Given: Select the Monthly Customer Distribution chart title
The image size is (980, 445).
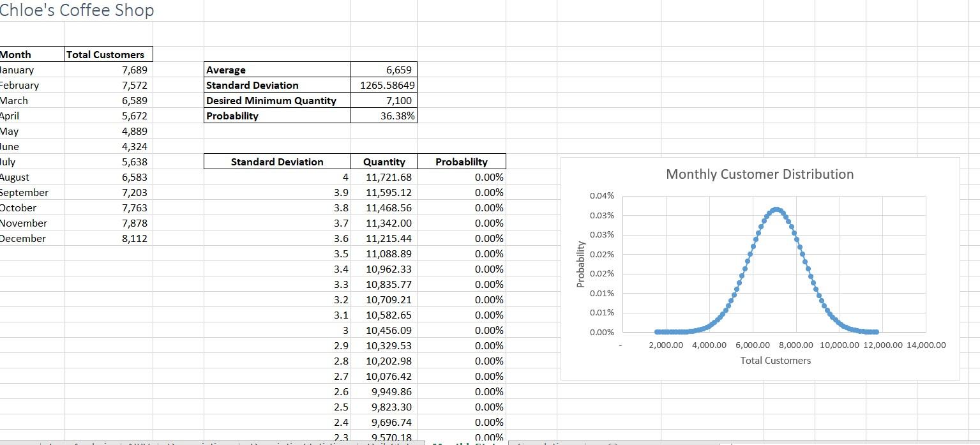Looking at the screenshot, I should pos(759,174).
